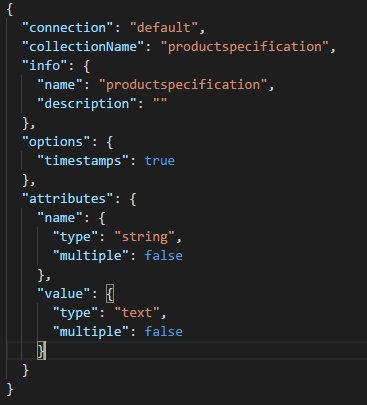Click the opening brace after "info"

pos(87,66)
